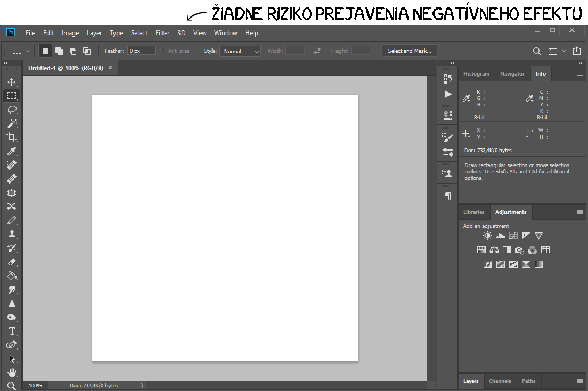Add a Brightness/Contrast adjustment
Viewport: 588px width, 391px height.
coord(487,236)
